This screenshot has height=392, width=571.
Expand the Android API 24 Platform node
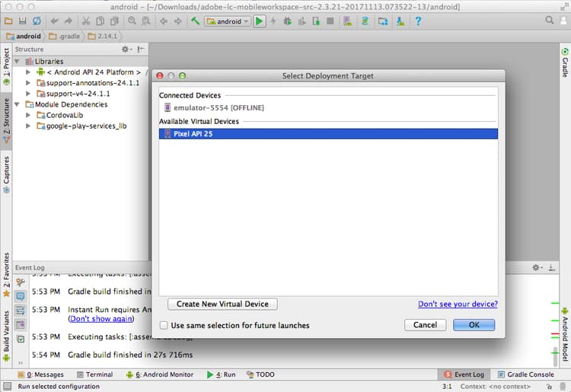(28, 72)
